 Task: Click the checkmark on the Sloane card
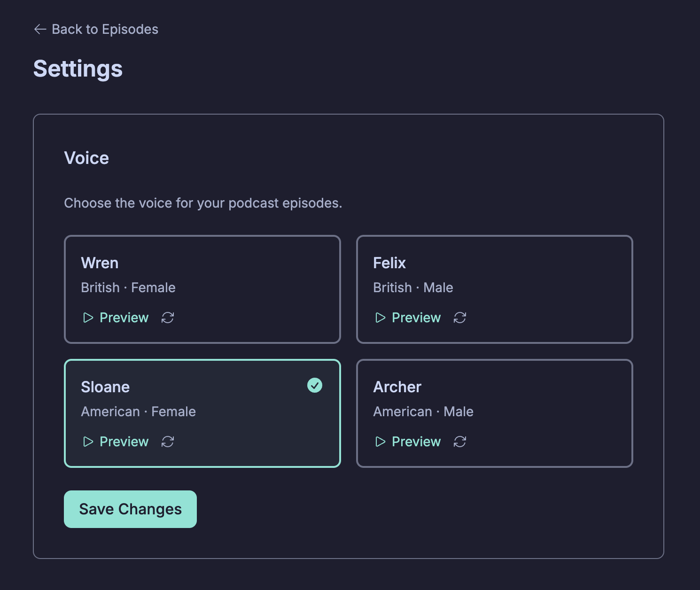click(315, 385)
